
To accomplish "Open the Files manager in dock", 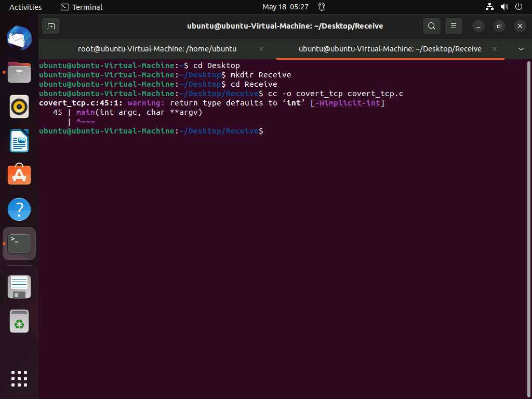I will coord(19,73).
